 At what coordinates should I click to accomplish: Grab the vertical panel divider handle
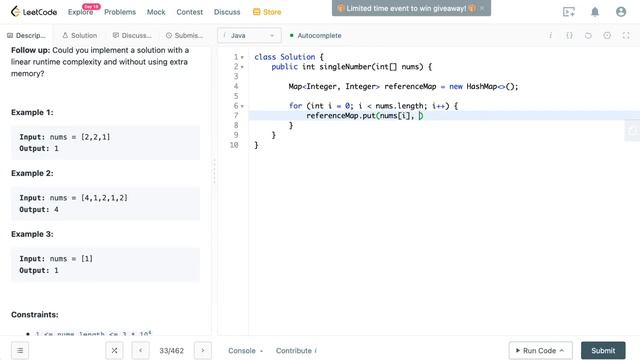[214, 171]
